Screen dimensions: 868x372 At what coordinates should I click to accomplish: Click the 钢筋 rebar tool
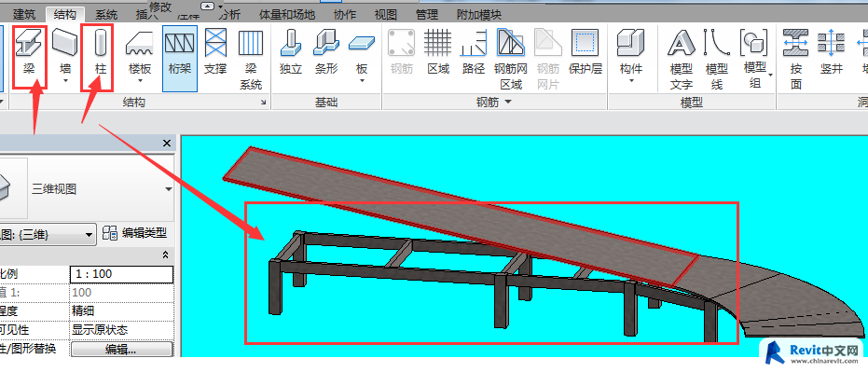coord(401,53)
